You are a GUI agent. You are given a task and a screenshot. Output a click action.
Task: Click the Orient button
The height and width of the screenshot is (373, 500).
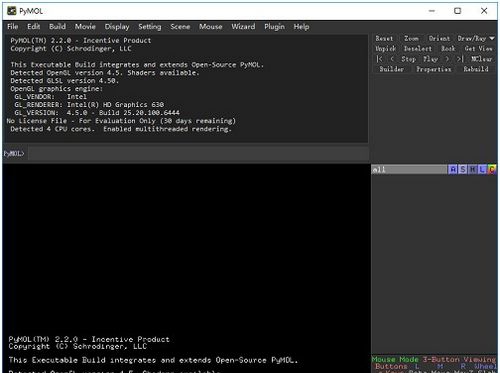[x=439, y=39]
